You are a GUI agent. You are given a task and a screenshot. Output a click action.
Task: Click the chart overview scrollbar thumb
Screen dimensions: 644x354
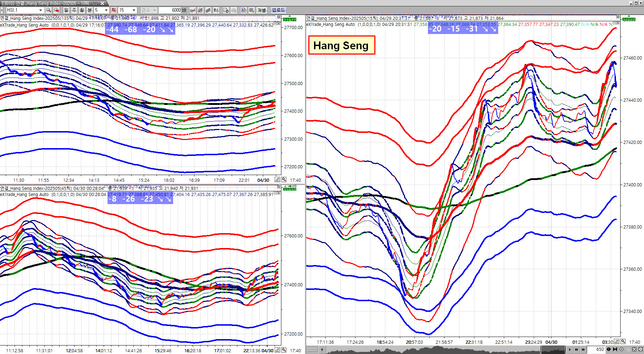(x=553, y=350)
